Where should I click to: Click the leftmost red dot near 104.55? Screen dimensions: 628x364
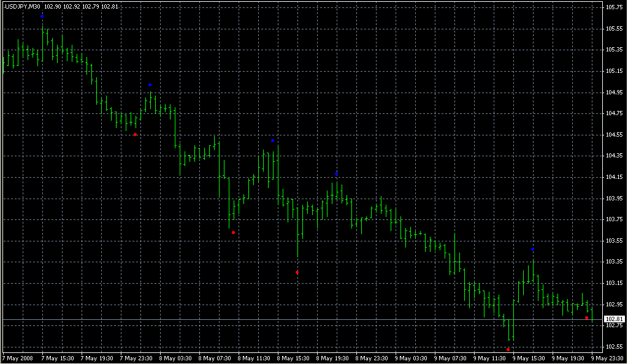point(136,134)
